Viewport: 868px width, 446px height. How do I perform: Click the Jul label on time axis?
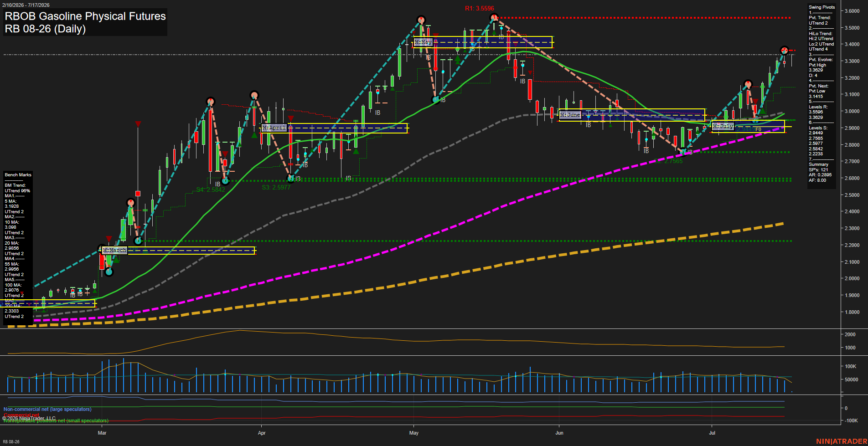pos(712,433)
